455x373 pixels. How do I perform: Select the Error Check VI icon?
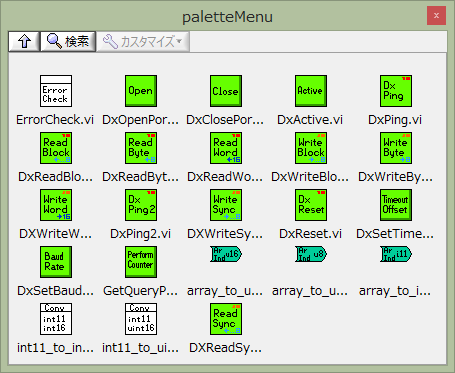pos(56,91)
